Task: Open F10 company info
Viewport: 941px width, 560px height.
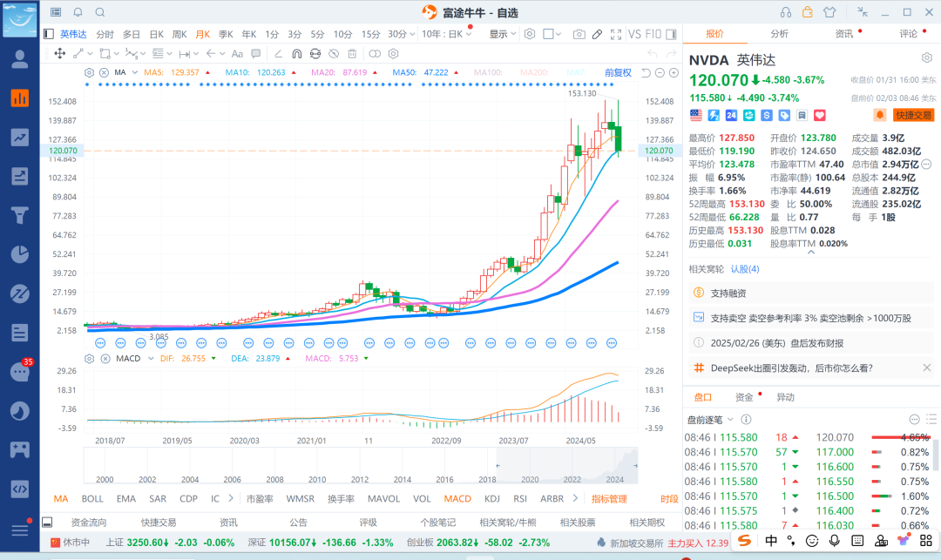Action: click(x=653, y=34)
